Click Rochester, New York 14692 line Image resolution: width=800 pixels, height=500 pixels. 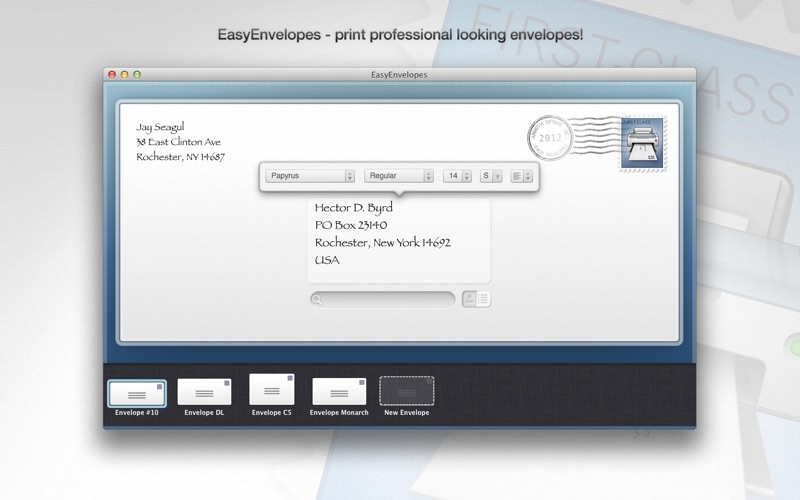383,242
